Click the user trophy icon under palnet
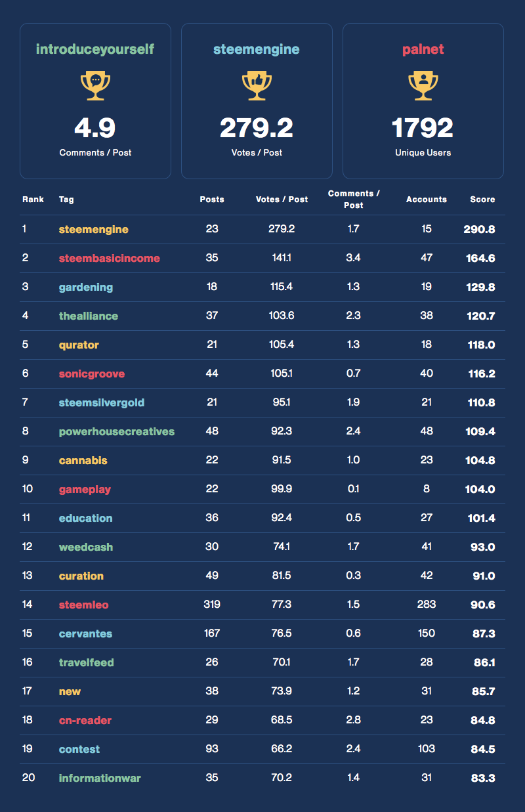The height and width of the screenshot is (812, 525). coord(423,86)
